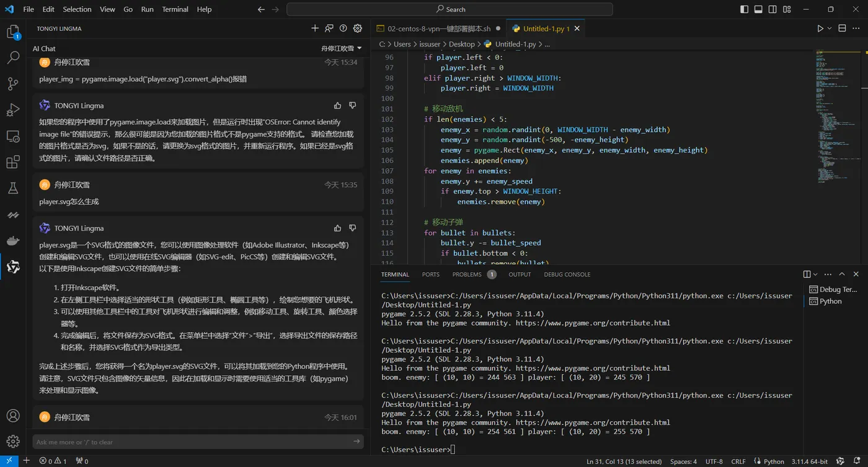Open the Tongyi Lingma feedback icon
The width and height of the screenshot is (868, 467).
click(329, 29)
